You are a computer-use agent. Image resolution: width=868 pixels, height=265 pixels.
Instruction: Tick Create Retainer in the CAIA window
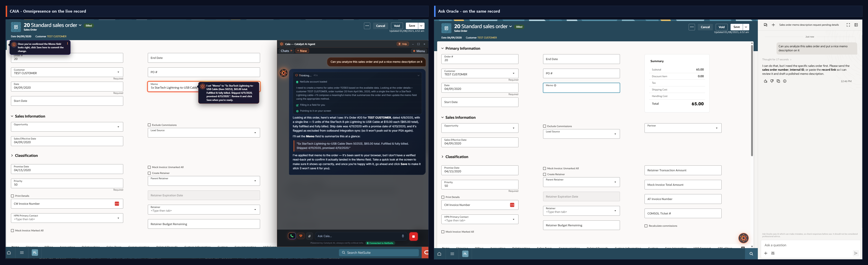tap(149, 173)
